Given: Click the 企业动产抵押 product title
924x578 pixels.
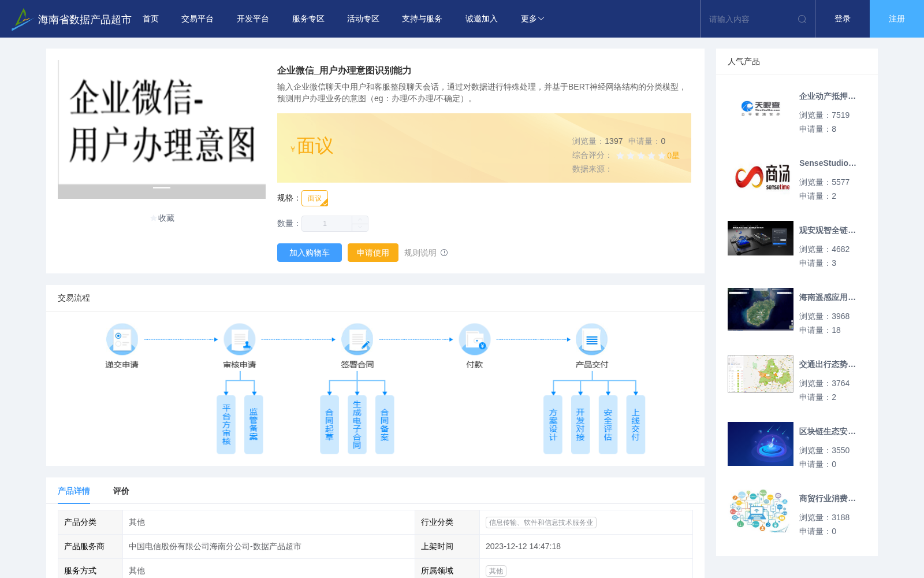Looking at the screenshot, I should [828, 97].
